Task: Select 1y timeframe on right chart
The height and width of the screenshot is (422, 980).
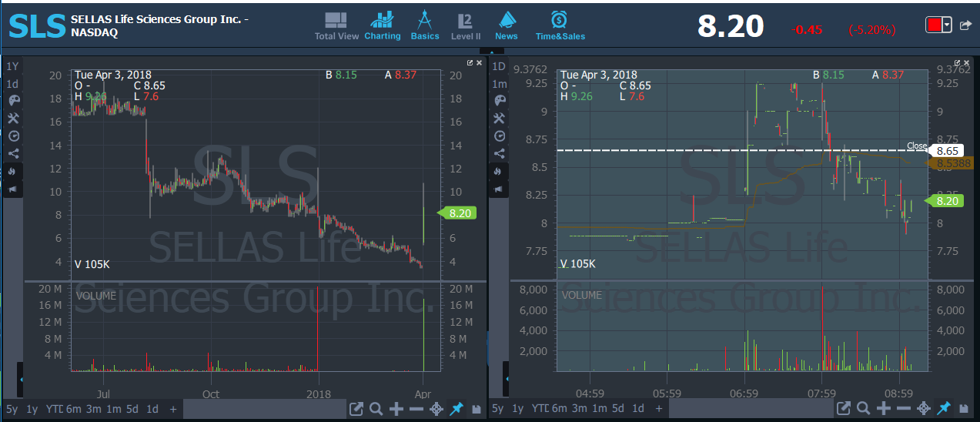Action: pos(517,409)
